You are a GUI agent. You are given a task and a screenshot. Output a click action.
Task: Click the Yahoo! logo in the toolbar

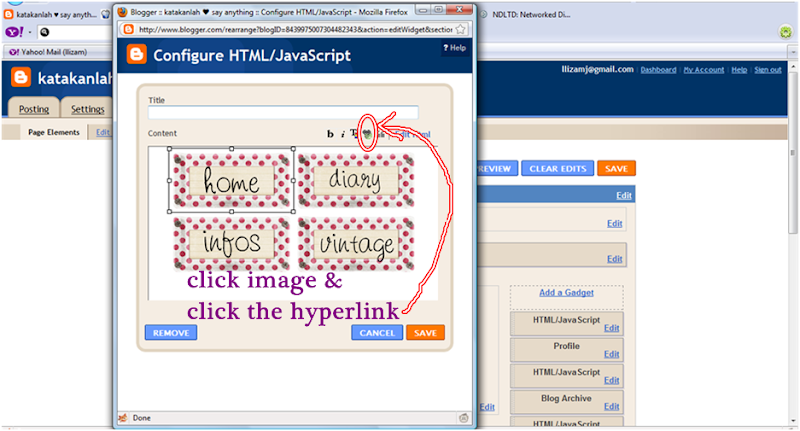click(14, 32)
